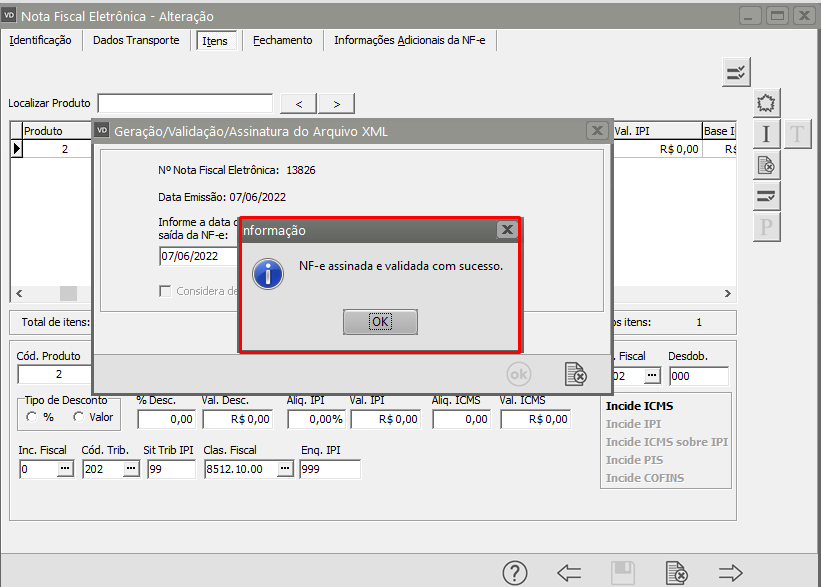Click the help question mark icon
821x587 pixels.
514,573
